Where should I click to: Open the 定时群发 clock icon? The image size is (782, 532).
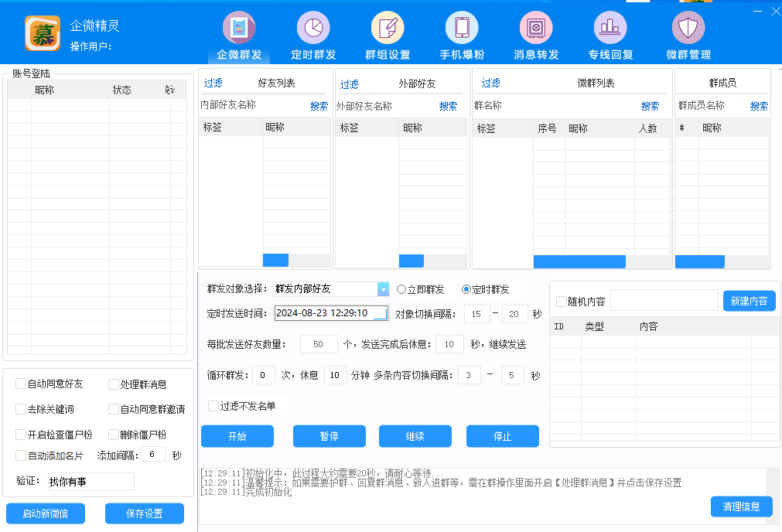[x=313, y=28]
